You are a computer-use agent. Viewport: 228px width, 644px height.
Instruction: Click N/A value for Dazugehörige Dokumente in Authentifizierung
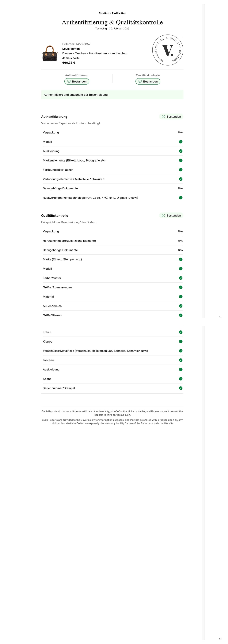180,188
